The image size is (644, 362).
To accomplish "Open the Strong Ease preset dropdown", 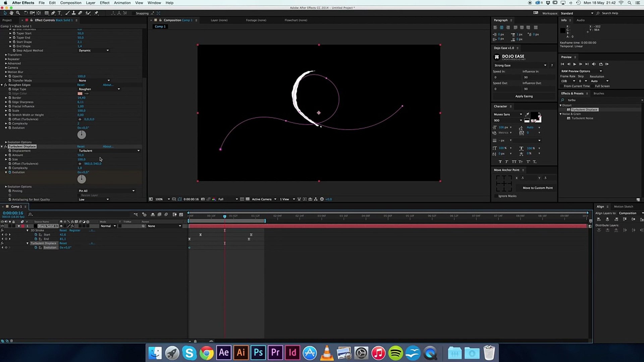I will click(x=520, y=65).
